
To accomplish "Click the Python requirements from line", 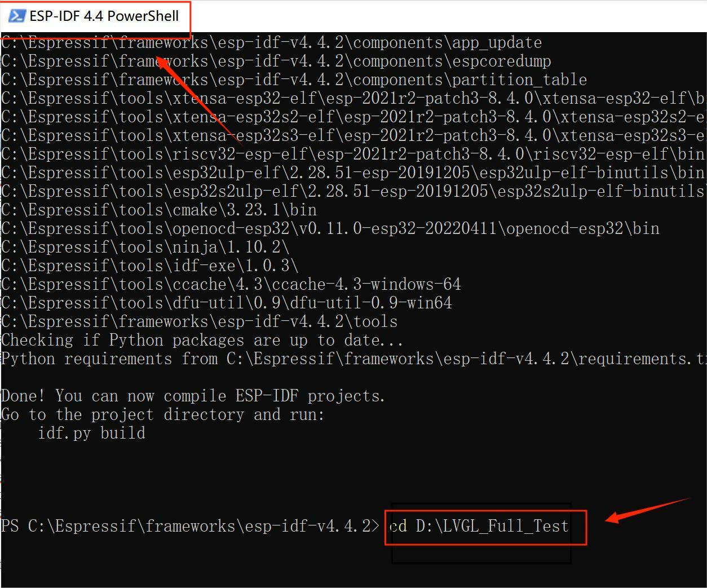I will [353, 359].
